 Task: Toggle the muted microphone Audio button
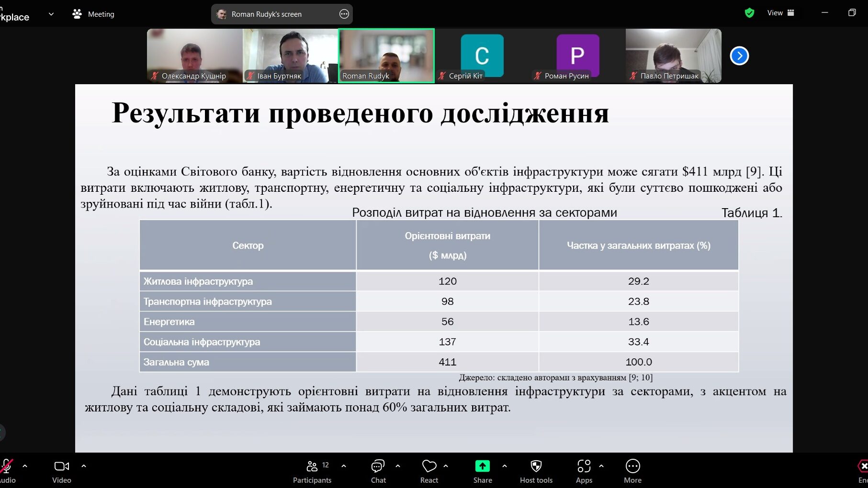point(7,471)
